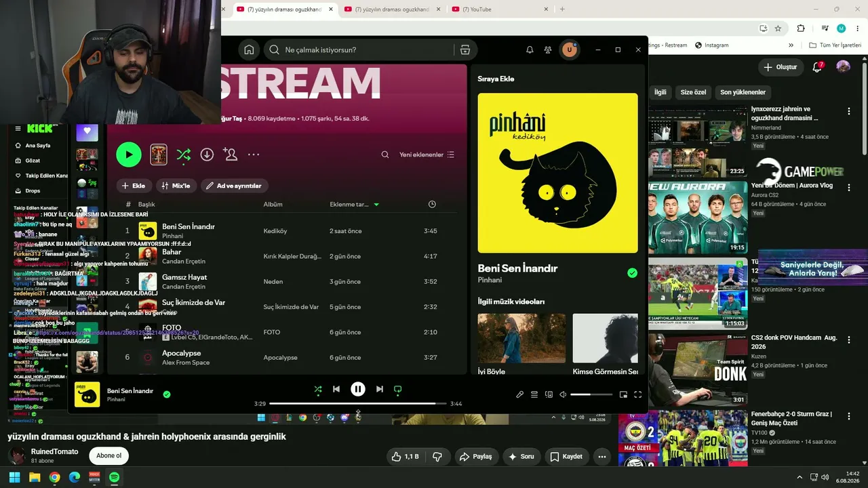The image size is (868, 488).
Task: Open the Chrome three-dot menu
Action: pos(858,28)
